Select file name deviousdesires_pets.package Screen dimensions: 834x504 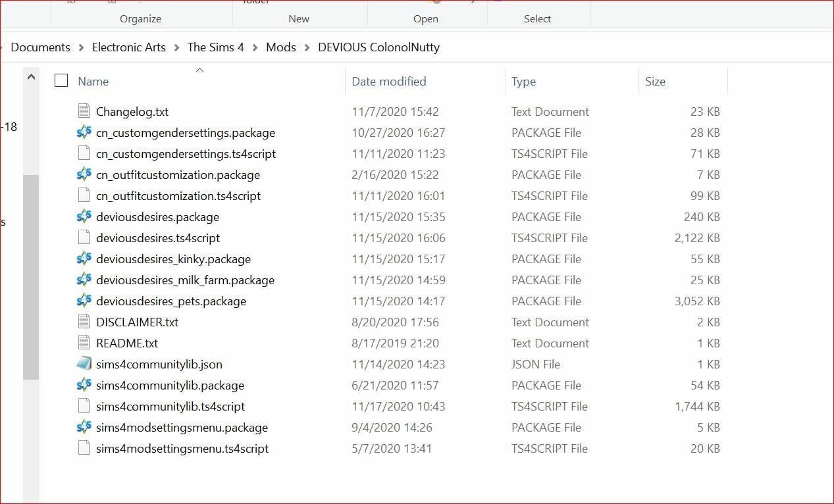tap(171, 301)
